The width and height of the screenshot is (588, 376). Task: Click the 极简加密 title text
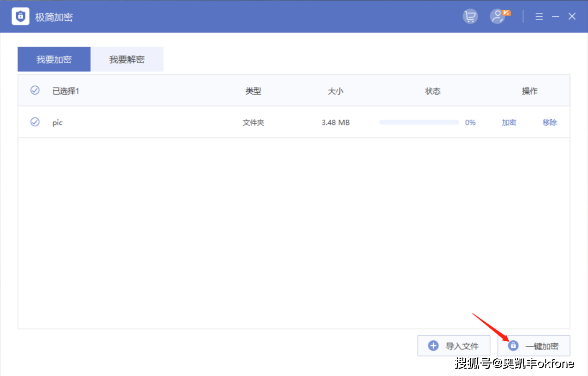coord(54,17)
